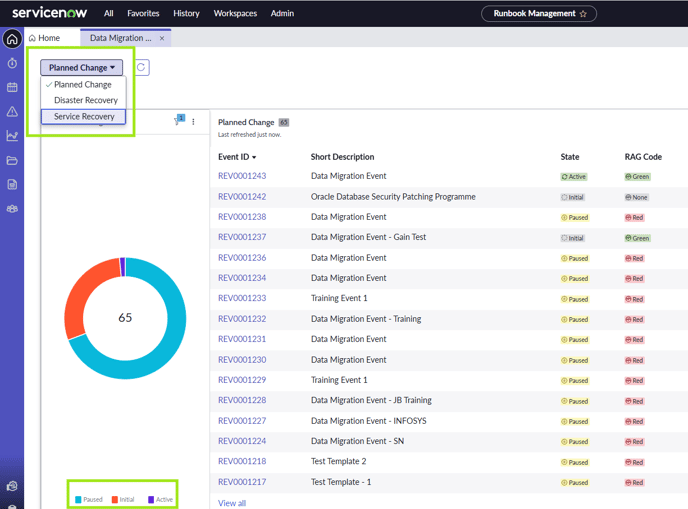688x509 pixels.
Task: Open the Home icon in the sidebar
Action: click(x=12, y=39)
